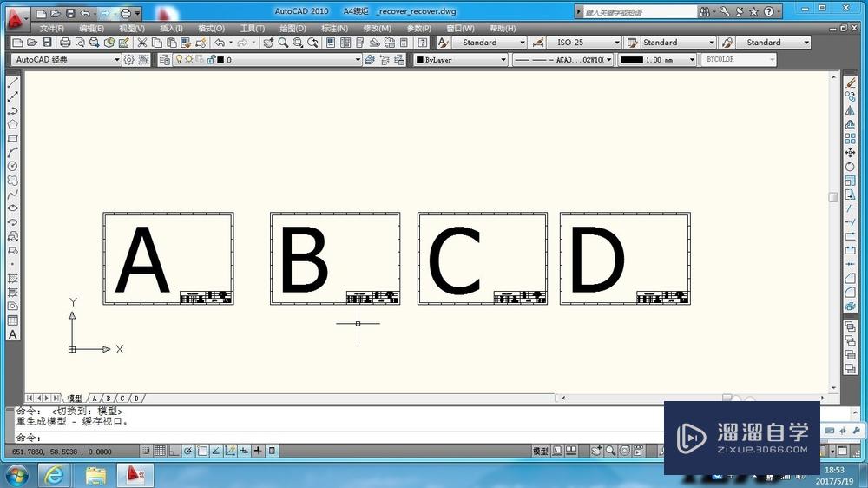Open the 视图(V) menu

tap(132, 29)
